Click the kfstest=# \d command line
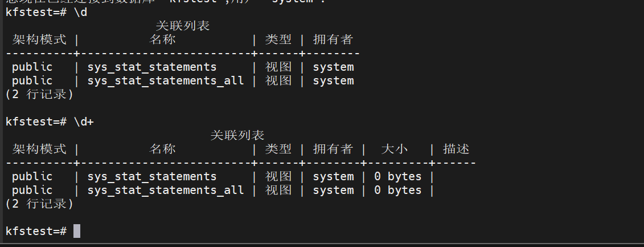The width and height of the screenshot is (644, 247). pos(46,12)
